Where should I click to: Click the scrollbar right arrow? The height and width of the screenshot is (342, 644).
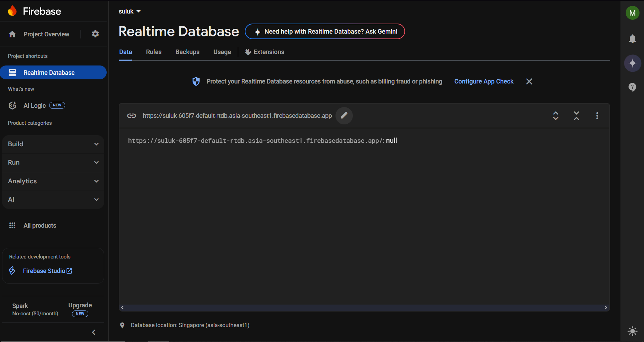click(x=606, y=308)
